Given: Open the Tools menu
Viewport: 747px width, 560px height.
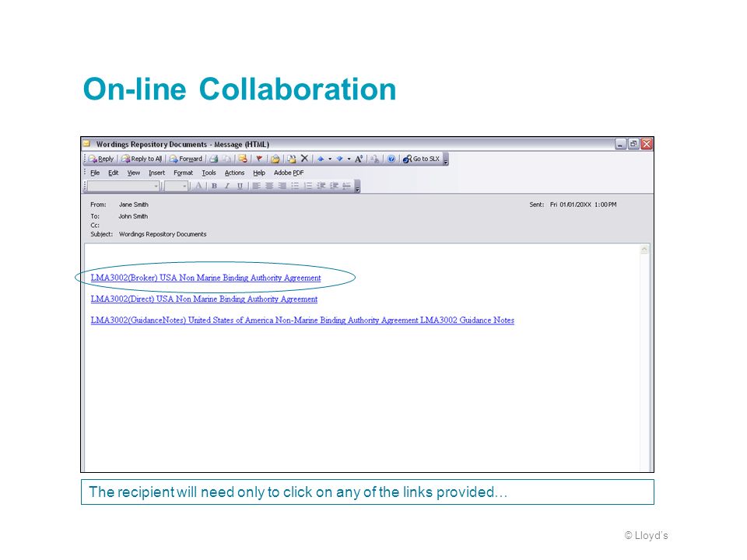Looking at the screenshot, I should point(209,173).
